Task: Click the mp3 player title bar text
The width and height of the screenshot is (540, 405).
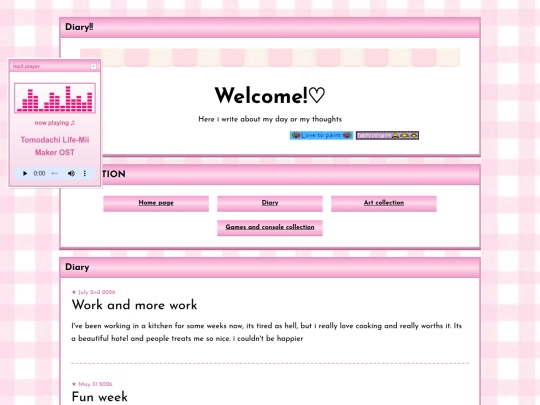Action: pos(26,66)
